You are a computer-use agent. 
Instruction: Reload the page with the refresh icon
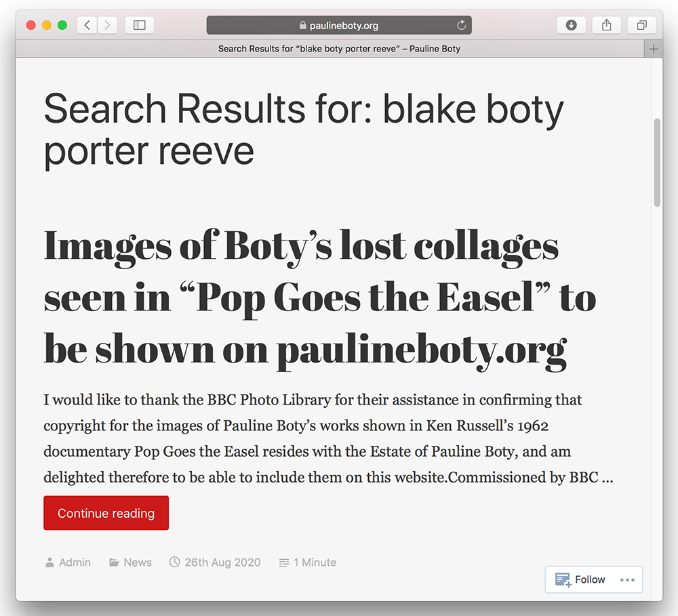coord(462,26)
